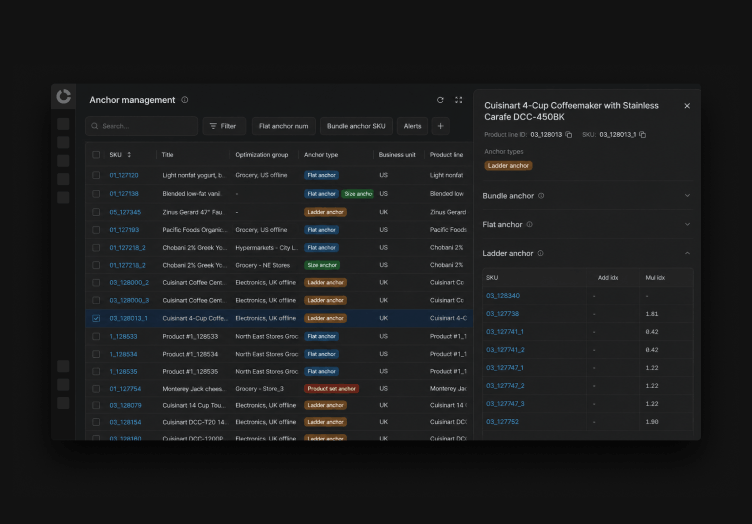This screenshot has width=752, height=524.
Task: Click the info icon beside Bundle anchor
Action: coord(541,196)
